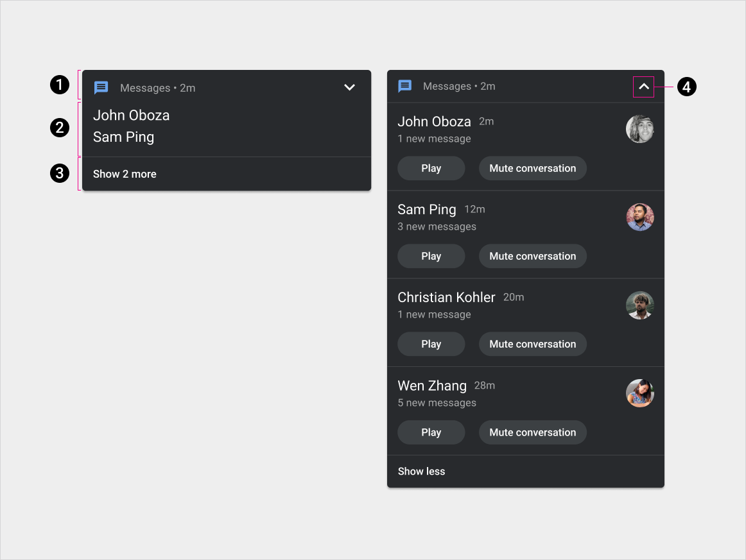Open Sam Ping's avatar photo
This screenshot has width=746, height=560.
pyautogui.click(x=639, y=217)
